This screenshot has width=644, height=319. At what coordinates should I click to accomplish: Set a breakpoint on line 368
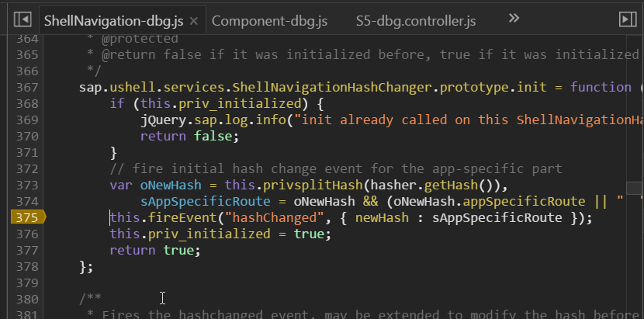click(x=26, y=103)
